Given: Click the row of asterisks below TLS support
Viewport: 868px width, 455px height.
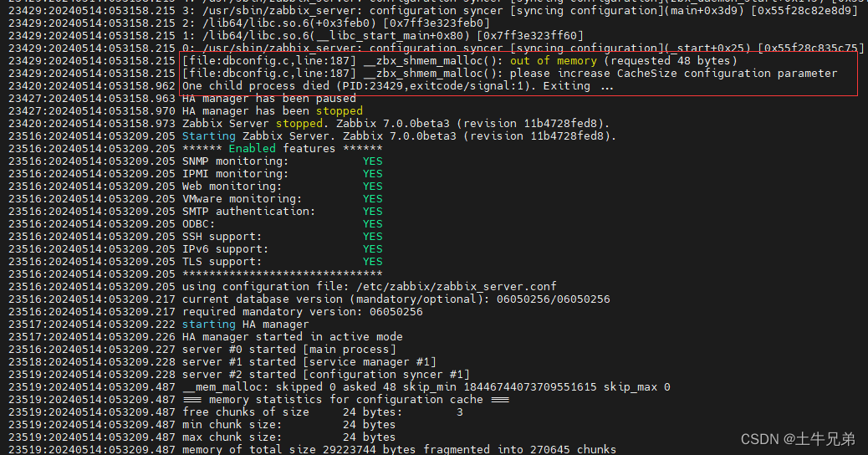Looking at the screenshot, I should pos(283,274).
